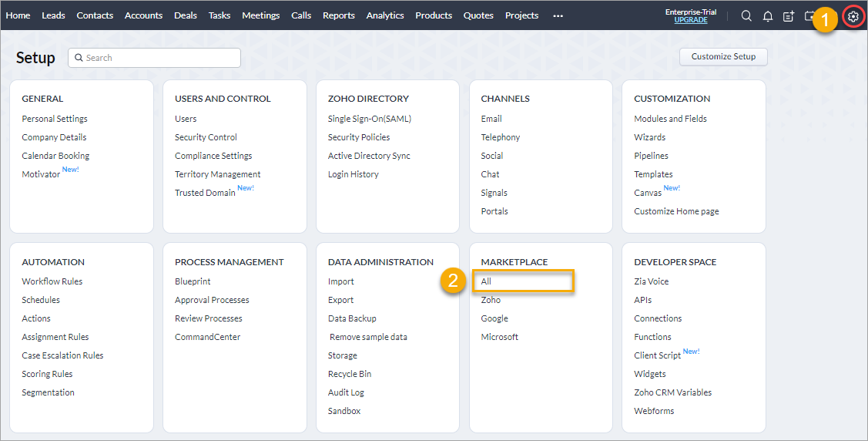The image size is (868, 441).
Task: Open Wizards customization
Action: (650, 136)
